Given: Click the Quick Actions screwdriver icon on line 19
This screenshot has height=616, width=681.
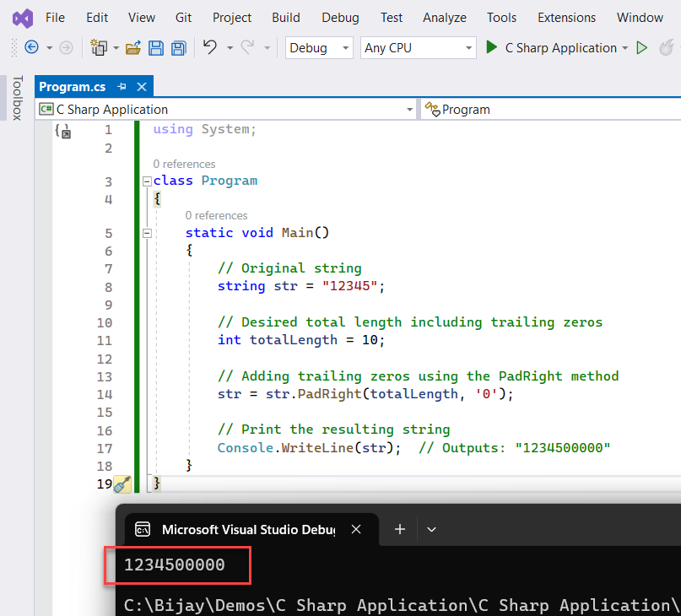Looking at the screenshot, I should tap(123, 483).
